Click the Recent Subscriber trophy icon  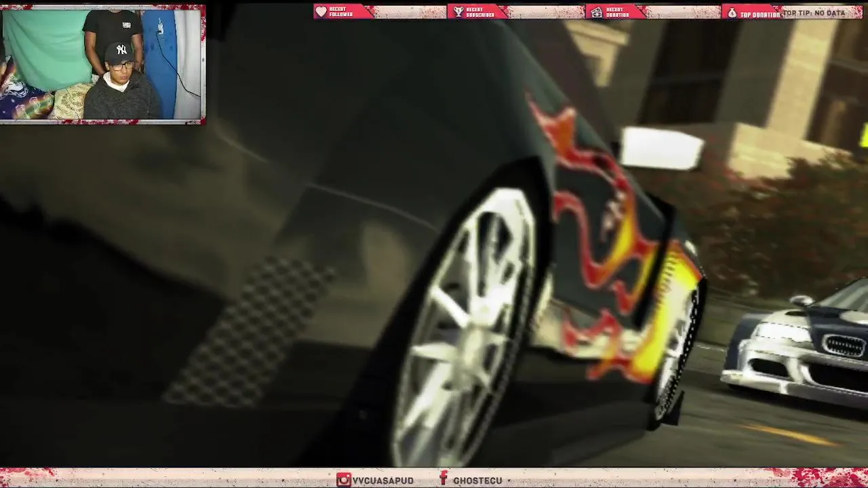click(x=458, y=12)
